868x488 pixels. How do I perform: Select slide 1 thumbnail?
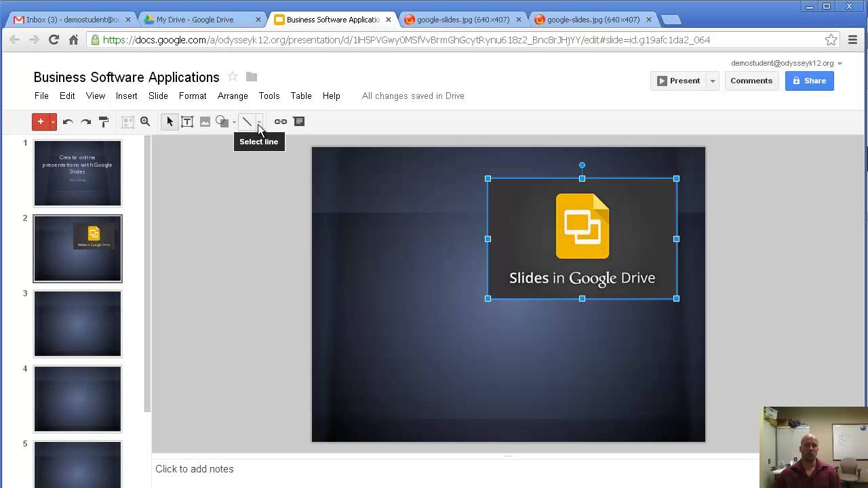(x=78, y=173)
